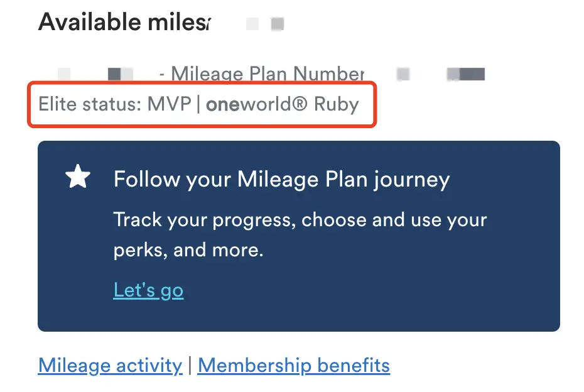584x392 pixels.
Task: Click the blurred available miles value
Action: [x=265, y=24]
